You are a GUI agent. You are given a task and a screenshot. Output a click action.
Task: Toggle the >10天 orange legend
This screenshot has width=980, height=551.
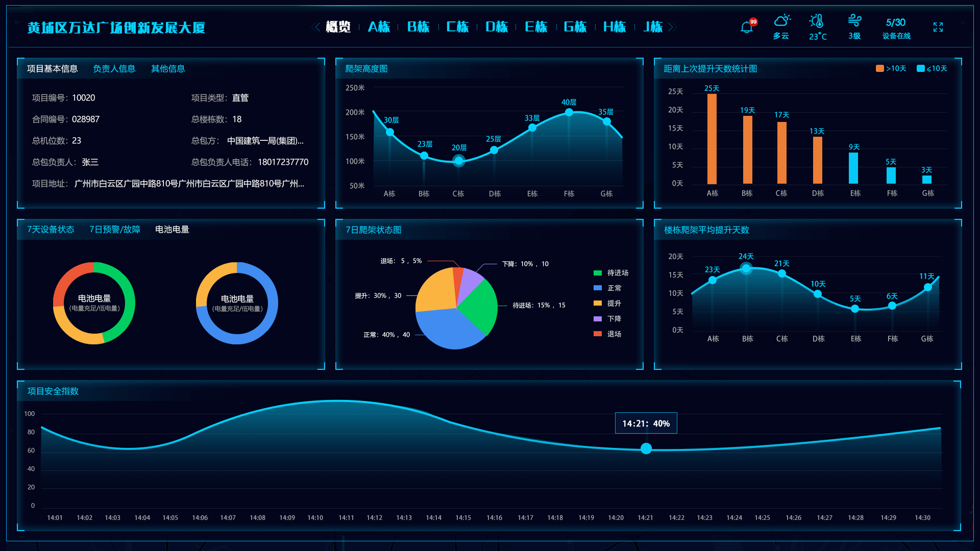891,69
